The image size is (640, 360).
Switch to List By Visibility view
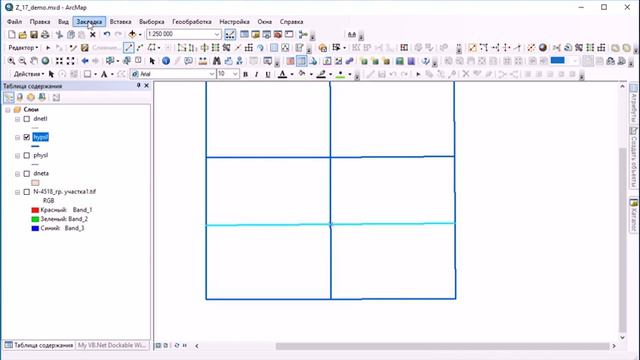pos(31,98)
